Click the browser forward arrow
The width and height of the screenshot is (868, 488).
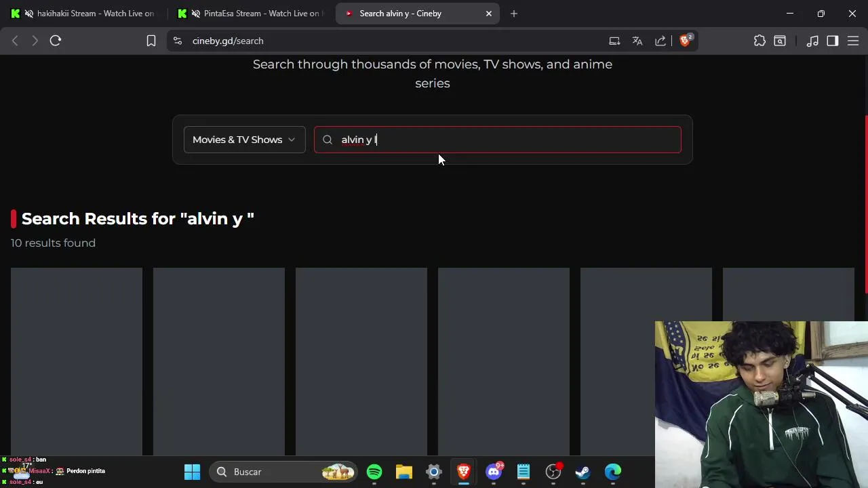35,41
